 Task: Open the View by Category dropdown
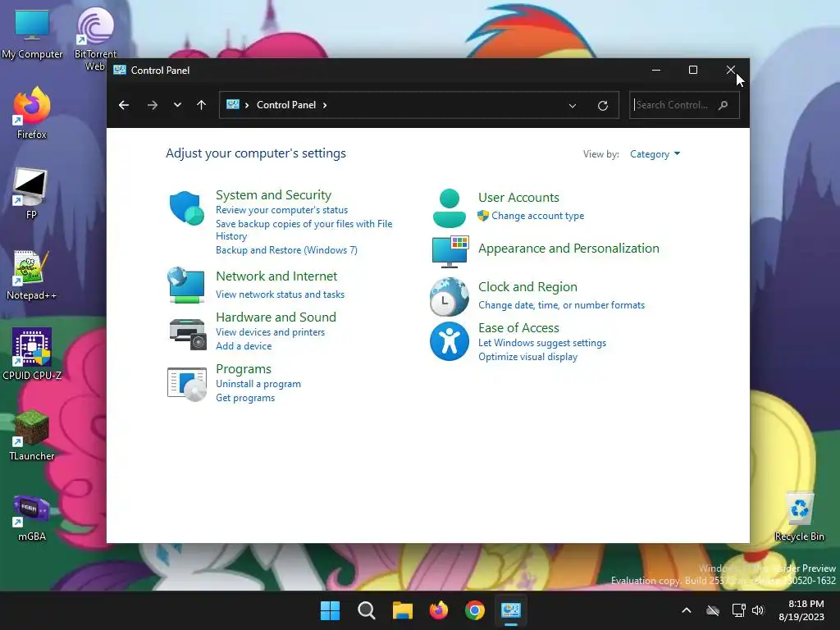[x=655, y=154]
